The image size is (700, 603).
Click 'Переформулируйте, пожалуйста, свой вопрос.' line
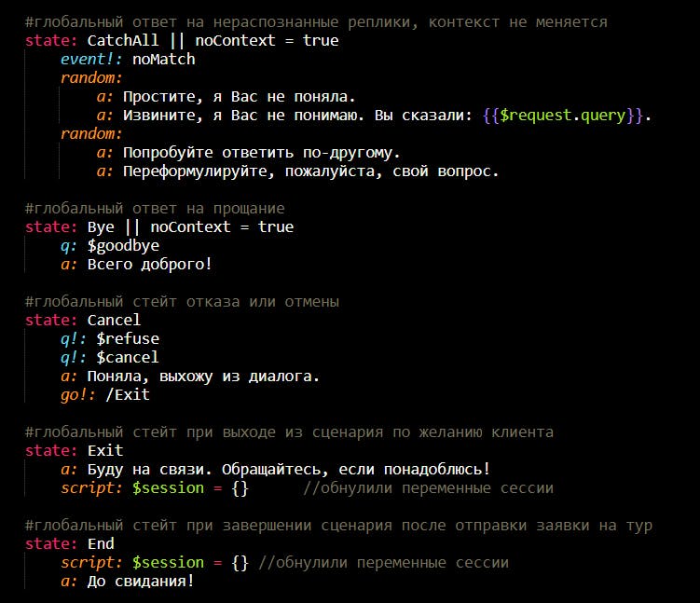(310, 171)
